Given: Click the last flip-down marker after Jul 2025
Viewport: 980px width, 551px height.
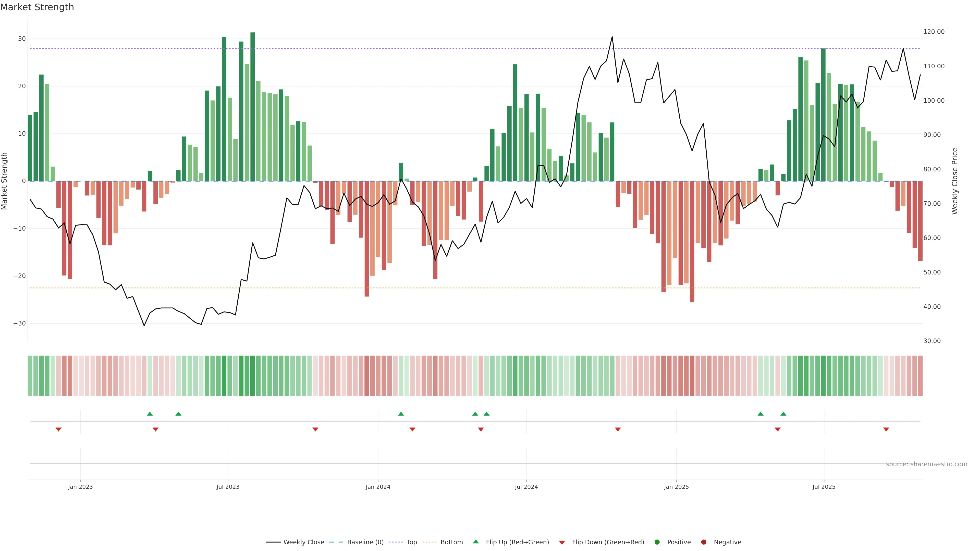Looking at the screenshot, I should point(886,429).
